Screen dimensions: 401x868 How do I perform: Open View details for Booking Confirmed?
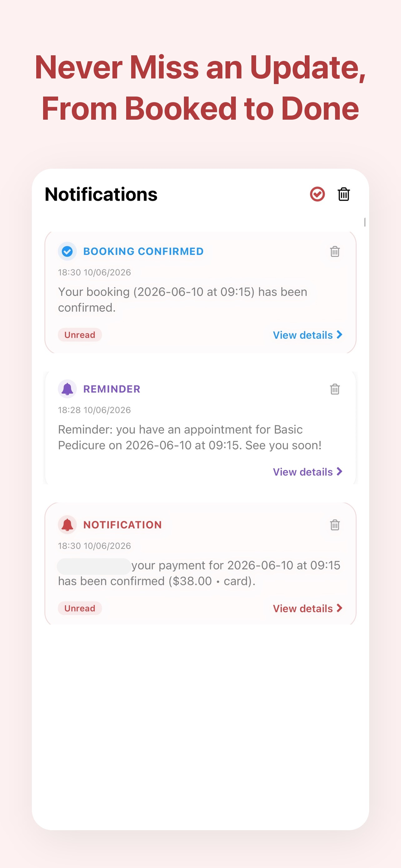click(303, 335)
